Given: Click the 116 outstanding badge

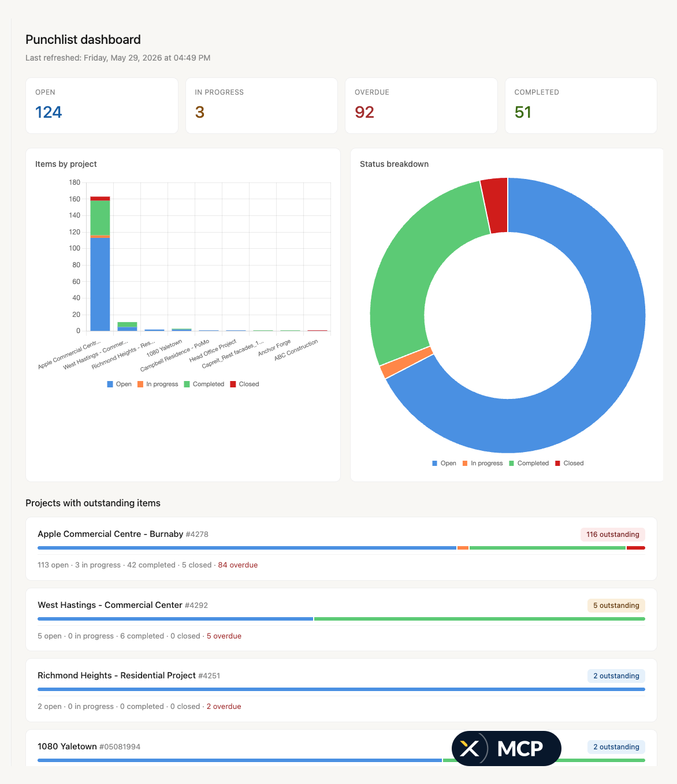Looking at the screenshot, I should coord(613,535).
